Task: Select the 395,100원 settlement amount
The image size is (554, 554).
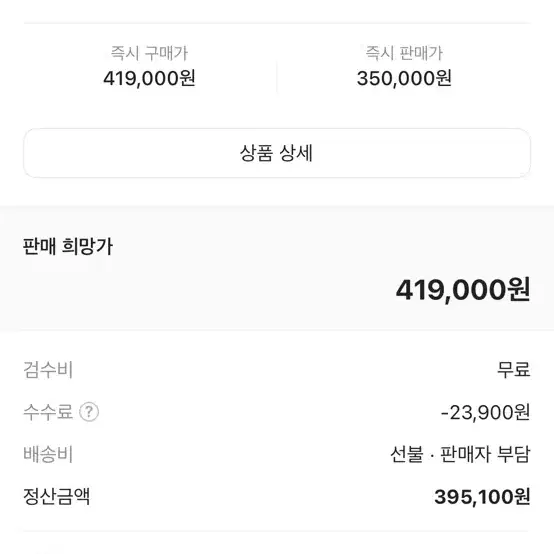Action: tap(482, 497)
